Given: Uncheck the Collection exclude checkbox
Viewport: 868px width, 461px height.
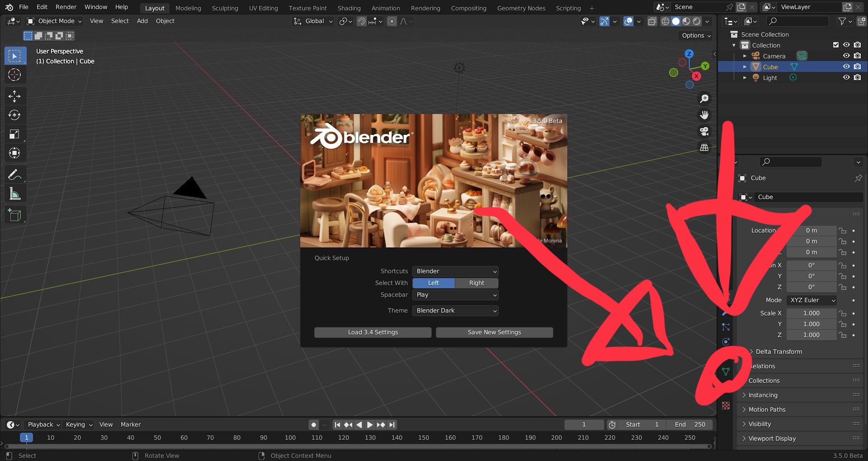Looking at the screenshot, I should [x=835, y=45].
